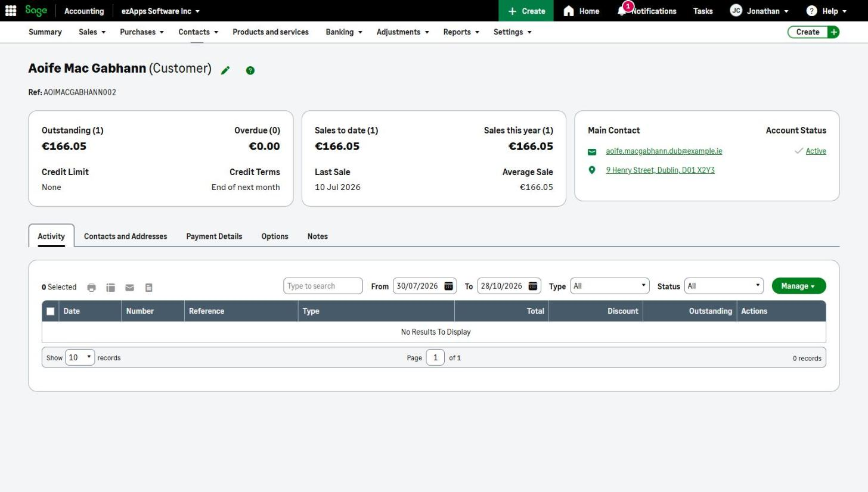This screenshot has width=868, height=492.
Task: Expand the Reports menu
Action: 461,32
